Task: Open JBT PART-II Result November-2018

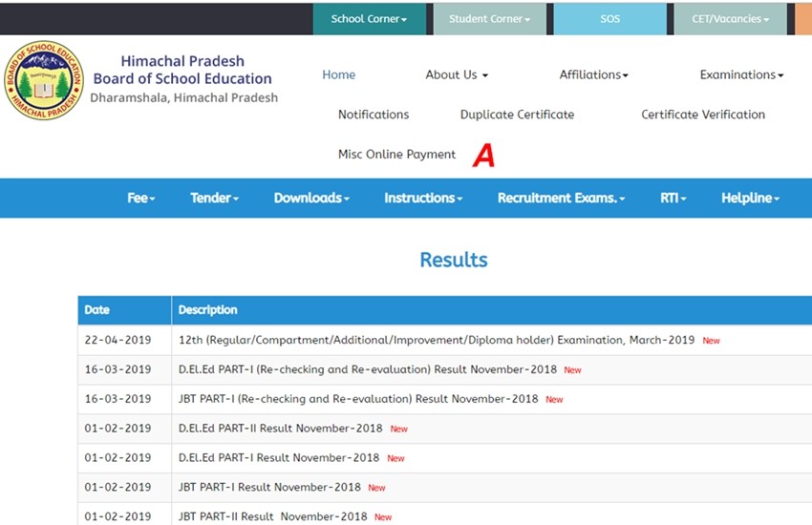Action: (272, 516)
